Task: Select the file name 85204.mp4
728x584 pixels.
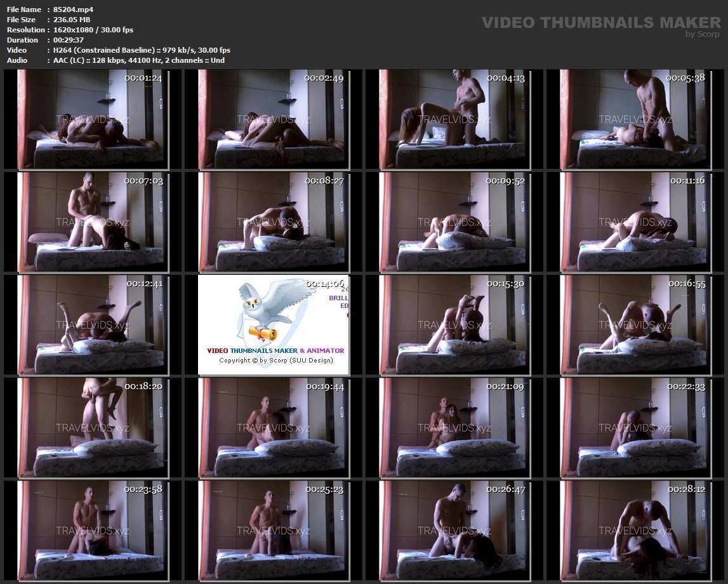Action: coord(73,10)
